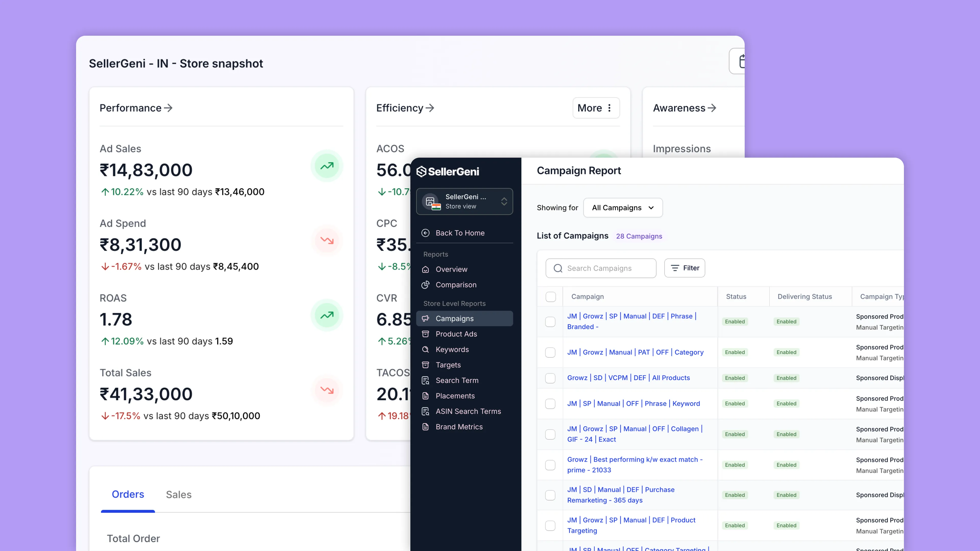Click the Product Ads box icon
The height and width of the screenshot is (551, 980).
425,334
